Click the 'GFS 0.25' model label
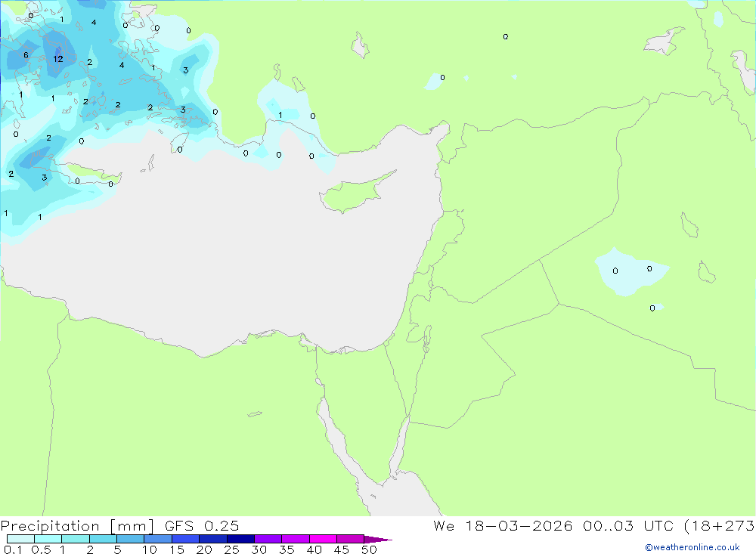Screen dimensions: 756x554 click(202, 526)
